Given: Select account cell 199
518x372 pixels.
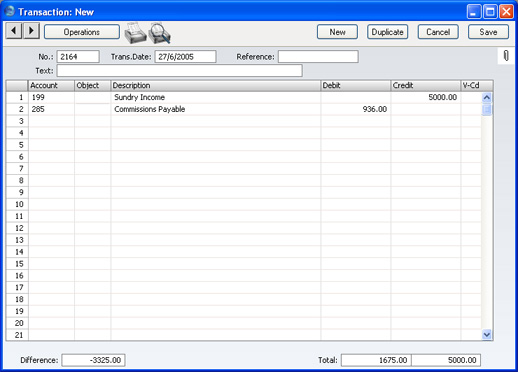Looking at the screenshot, I should [x=51, y=97].
